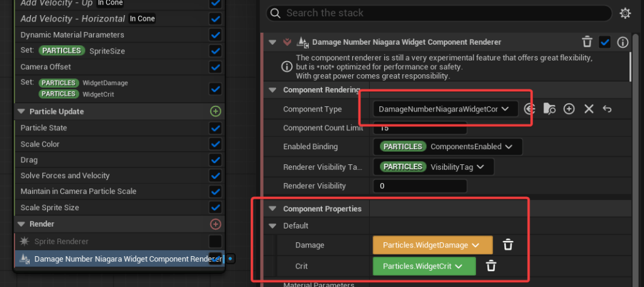The height and width of the screenshot is (287, 644).
Task: Toggle the Scale Color module checkbox
Action: click(x=216, y=144)
